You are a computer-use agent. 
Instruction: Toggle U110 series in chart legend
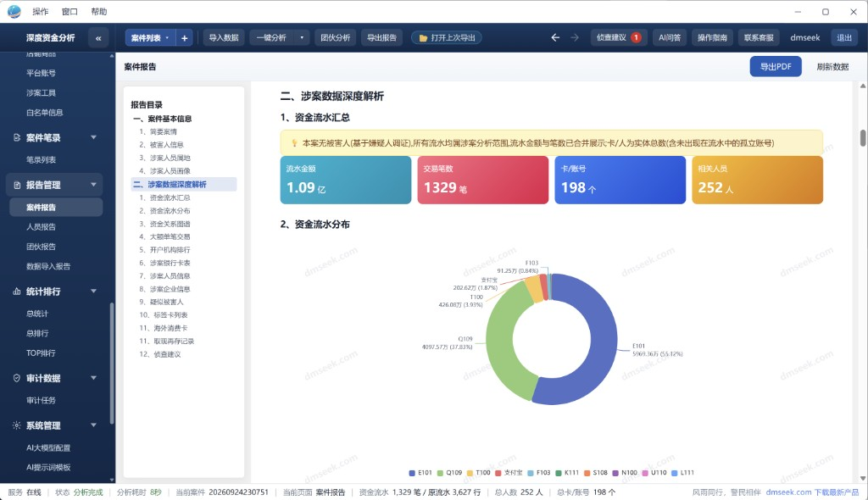point(654,473)
